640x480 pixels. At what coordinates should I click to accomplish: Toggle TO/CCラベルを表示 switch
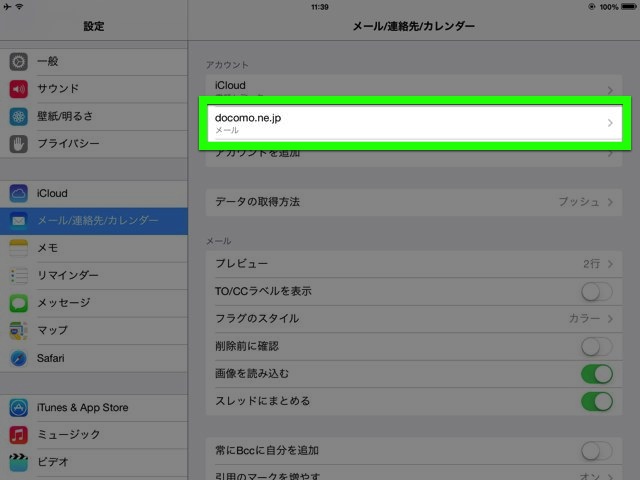point(597,292)
